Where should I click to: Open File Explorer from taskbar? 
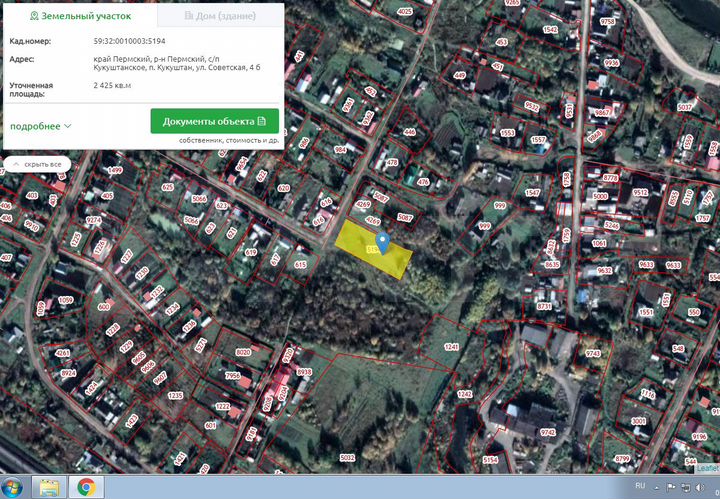pos(50,487)
